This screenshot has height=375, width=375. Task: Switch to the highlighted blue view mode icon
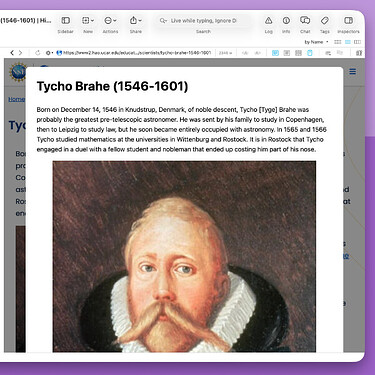[348, 42]
